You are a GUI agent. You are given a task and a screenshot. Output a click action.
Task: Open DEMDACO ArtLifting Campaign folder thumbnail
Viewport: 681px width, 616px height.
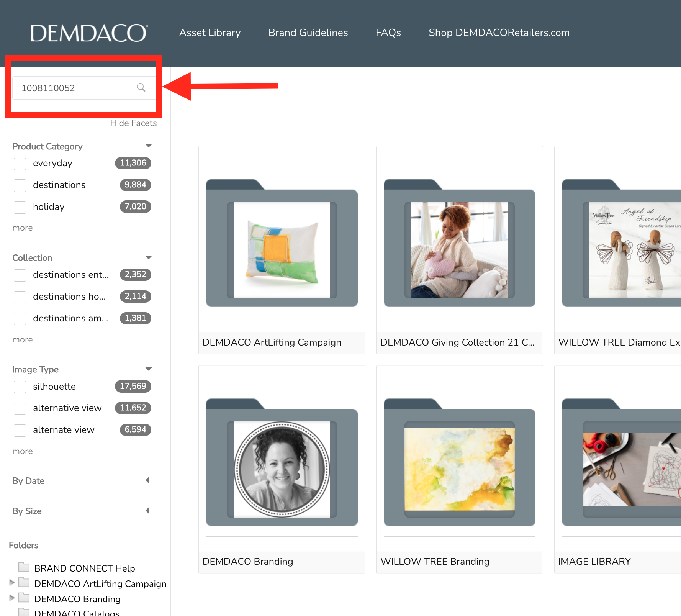point(282,243)
